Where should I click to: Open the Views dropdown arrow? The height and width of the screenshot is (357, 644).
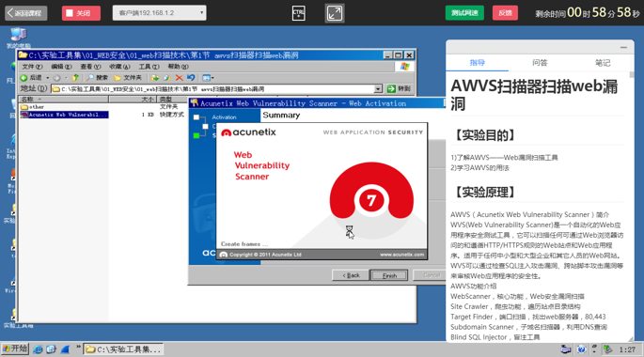click(x=212, y=78)
